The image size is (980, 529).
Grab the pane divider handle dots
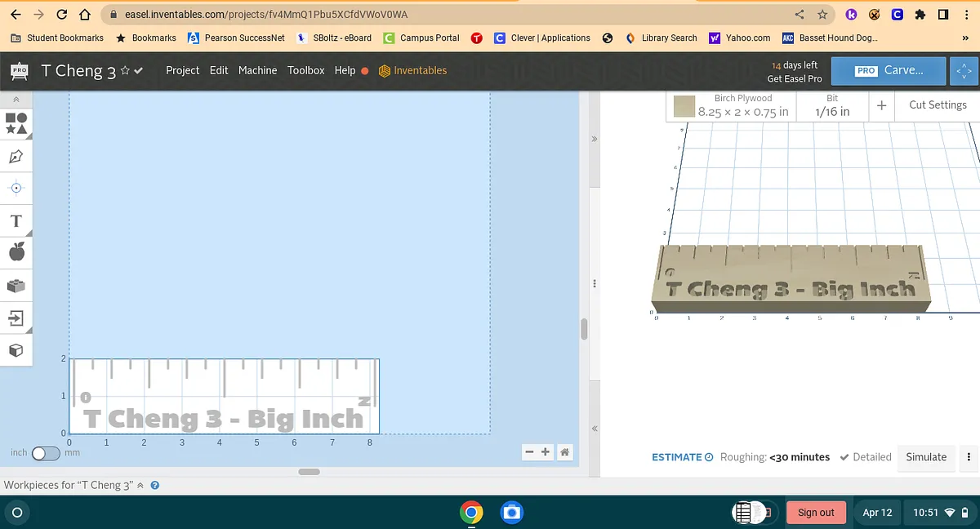[x=594, y=283]
